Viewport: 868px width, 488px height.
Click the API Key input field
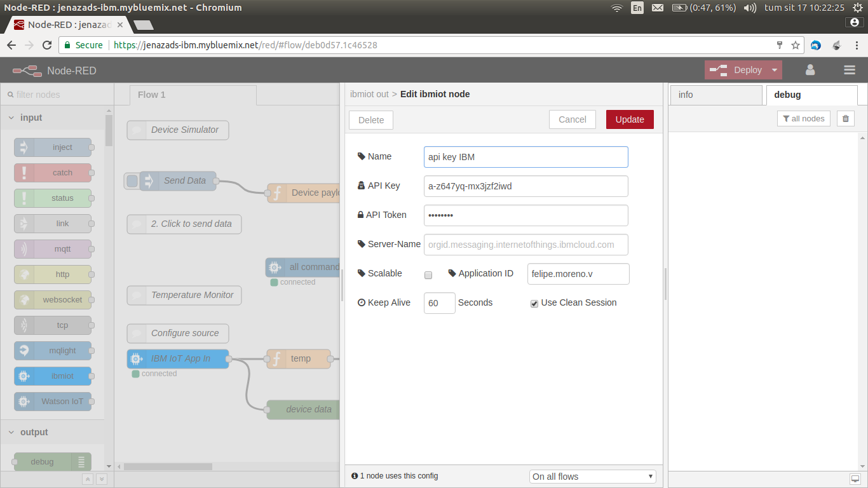click(x=526, y=186)
